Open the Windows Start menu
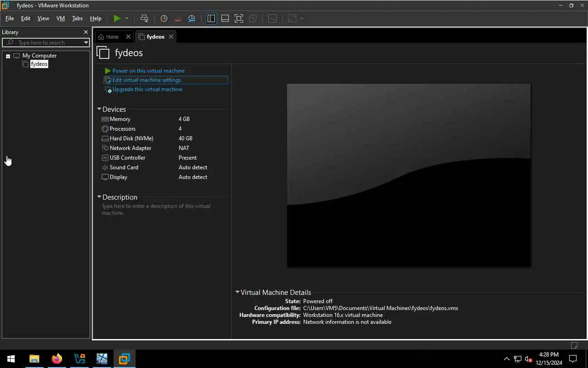Image resolution: width=588 pixels, height=368 pixels. [11, 359]
